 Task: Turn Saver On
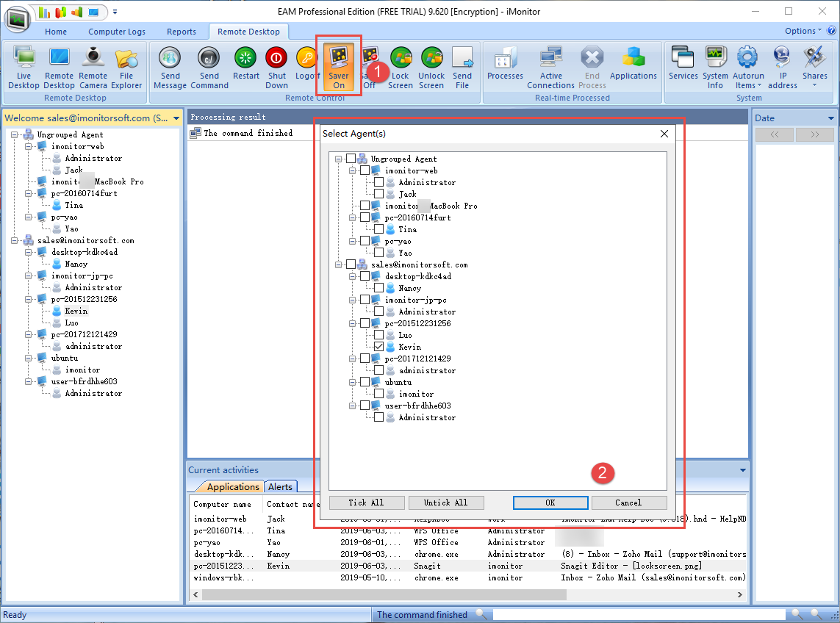(339, 68)
